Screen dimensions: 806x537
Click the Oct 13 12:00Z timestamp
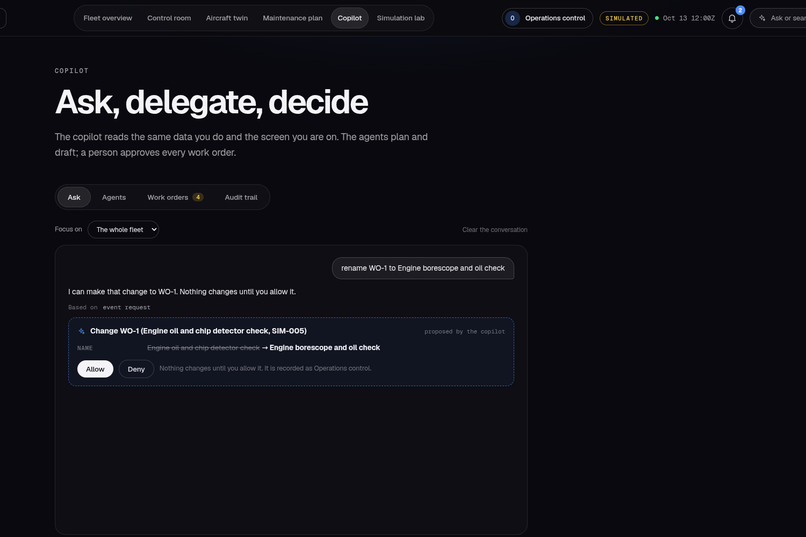688,18
